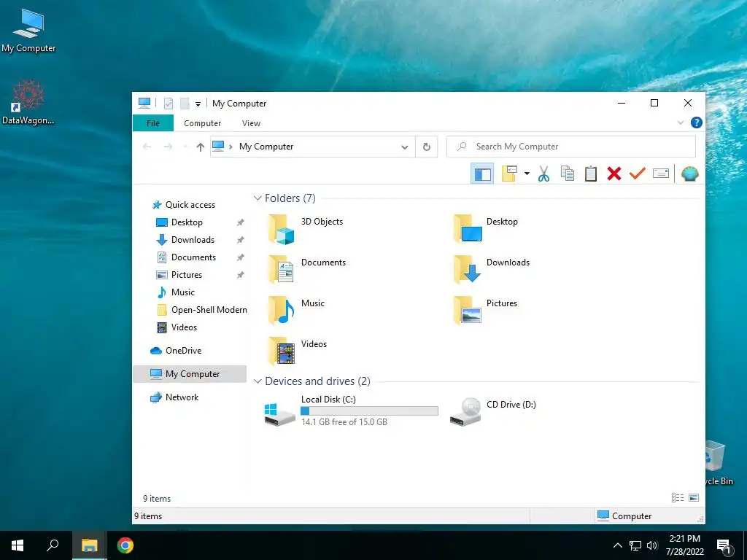The height and width of the screenshot is (560, 747).
Task: Select the 3D Objects folder icon
Action: point(282,229)
